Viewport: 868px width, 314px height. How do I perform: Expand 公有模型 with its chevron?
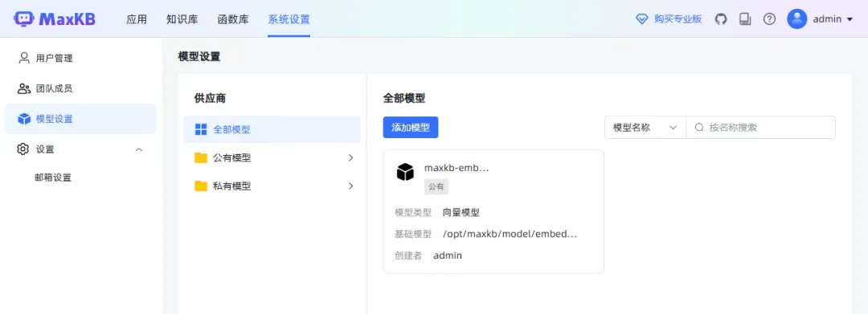coord(350,157)
